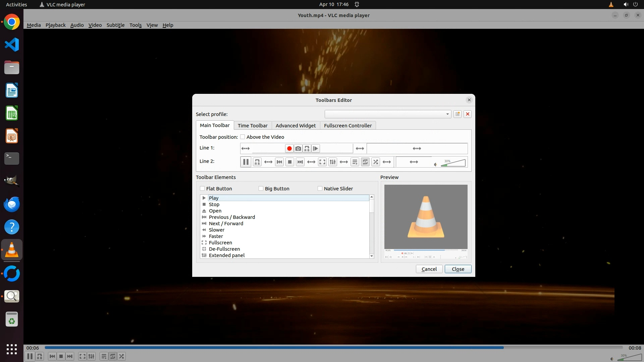
Task: Open the Select profile dropdown
Action: coord(387,114)
